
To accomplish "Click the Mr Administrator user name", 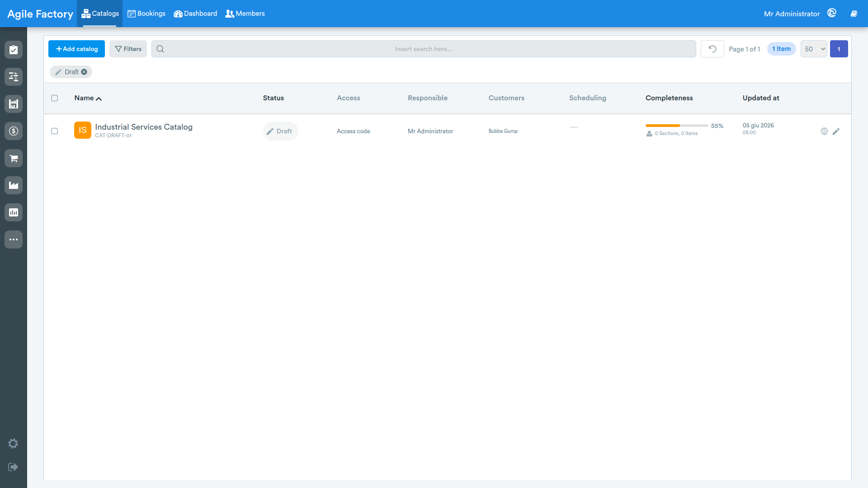I will click(x=792, y=14).
